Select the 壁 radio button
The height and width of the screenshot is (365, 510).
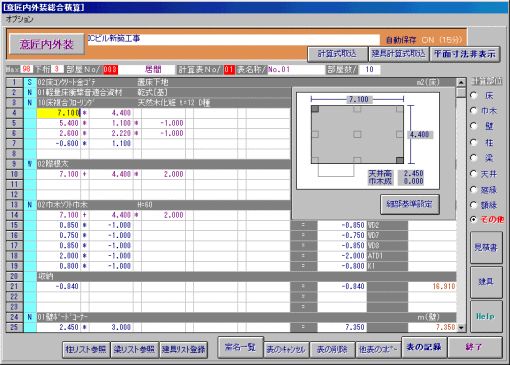[x=474, y=126]
